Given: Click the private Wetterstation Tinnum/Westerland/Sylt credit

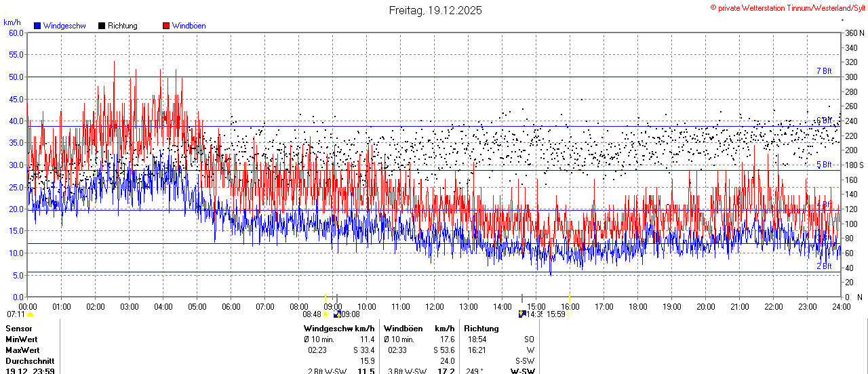Looking at the screenshot, I should [788, 8].
